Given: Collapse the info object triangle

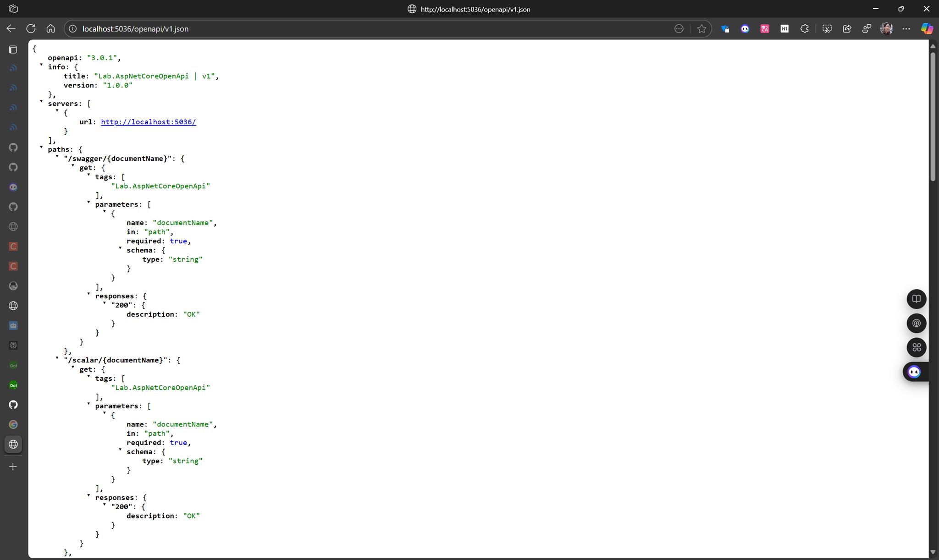Looking at the screenshot, I should [41, 65].
